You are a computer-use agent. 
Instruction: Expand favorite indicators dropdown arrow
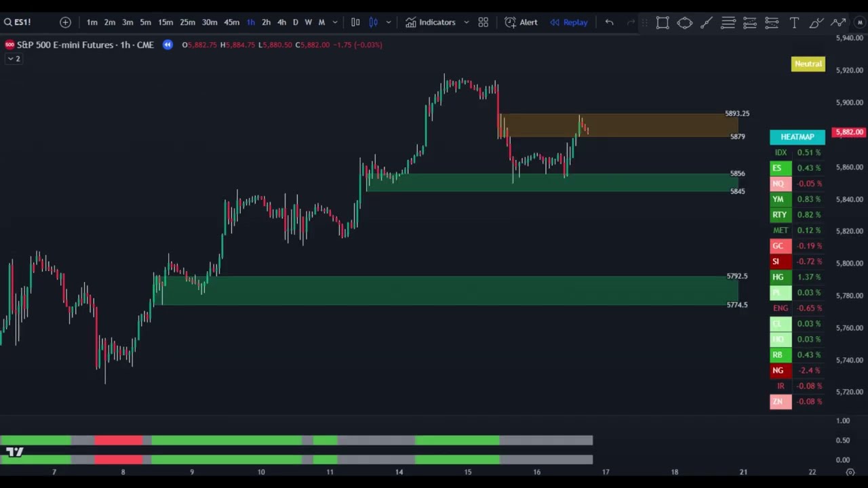click(x=466, y=22)
